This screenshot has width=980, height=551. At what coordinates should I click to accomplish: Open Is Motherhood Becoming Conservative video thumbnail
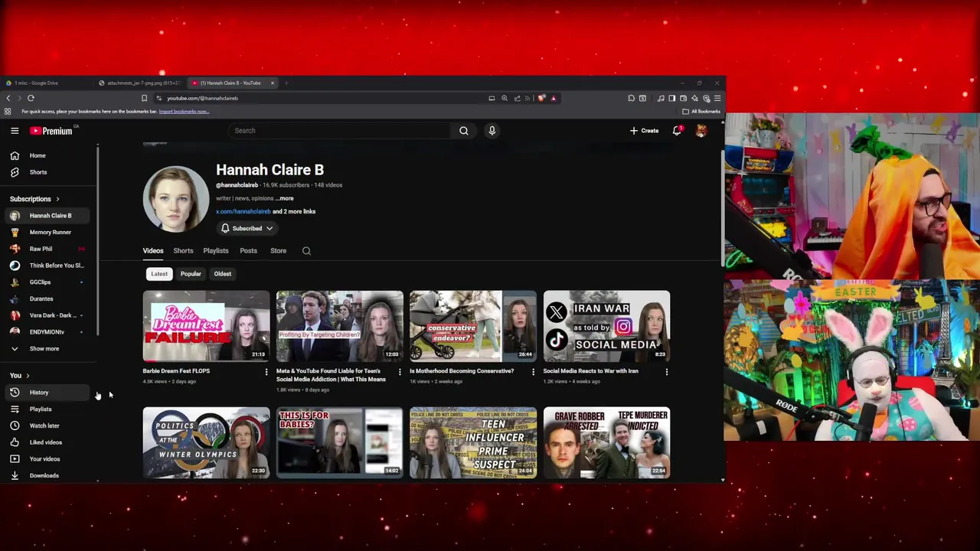pyautogui.click(x=473, y=326)
